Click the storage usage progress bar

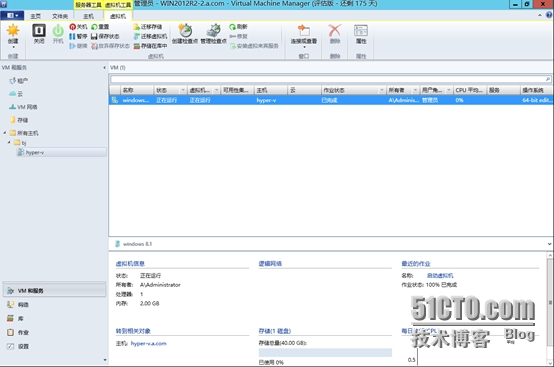click(325, 353)
